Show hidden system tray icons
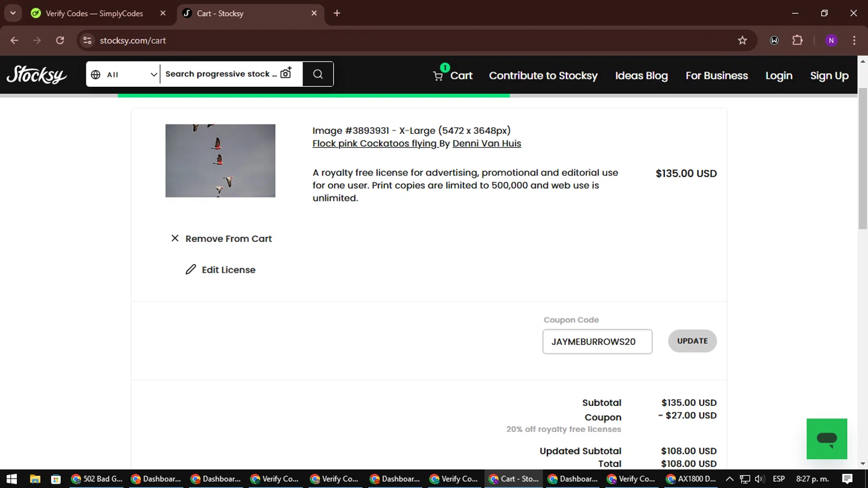This screenshot has width=868, height=488. tap(730, 479)
